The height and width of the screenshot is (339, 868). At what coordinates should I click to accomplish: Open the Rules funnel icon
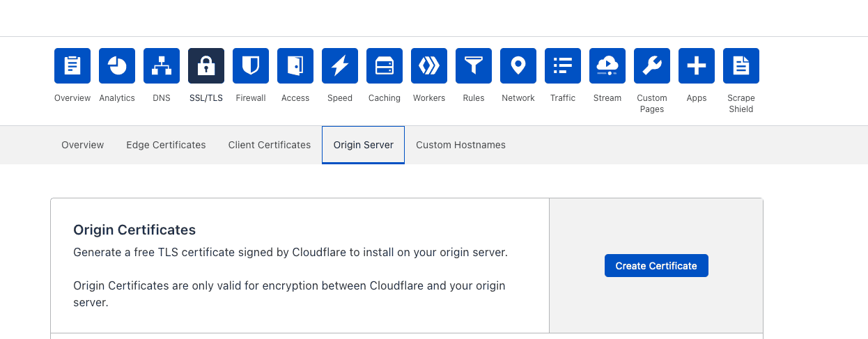pos(474,66)
